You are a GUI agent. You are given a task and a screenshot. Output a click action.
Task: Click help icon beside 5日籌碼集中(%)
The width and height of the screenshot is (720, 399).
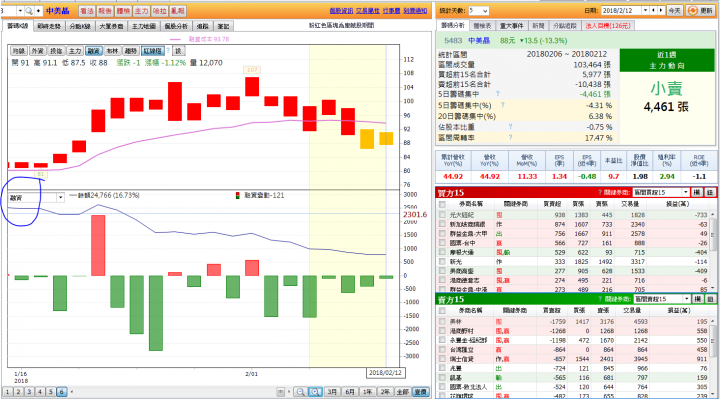pos(502,105)
